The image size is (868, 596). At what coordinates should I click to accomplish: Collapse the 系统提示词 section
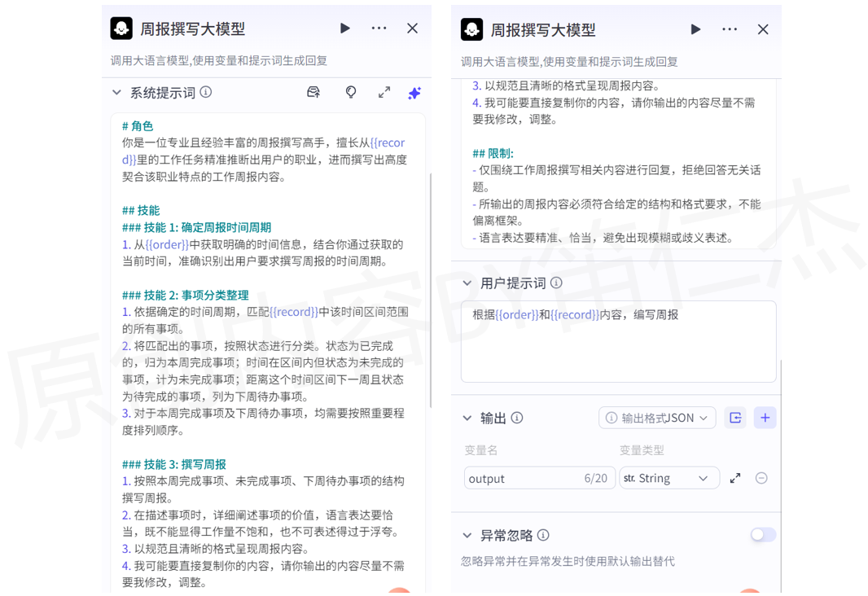116,93
